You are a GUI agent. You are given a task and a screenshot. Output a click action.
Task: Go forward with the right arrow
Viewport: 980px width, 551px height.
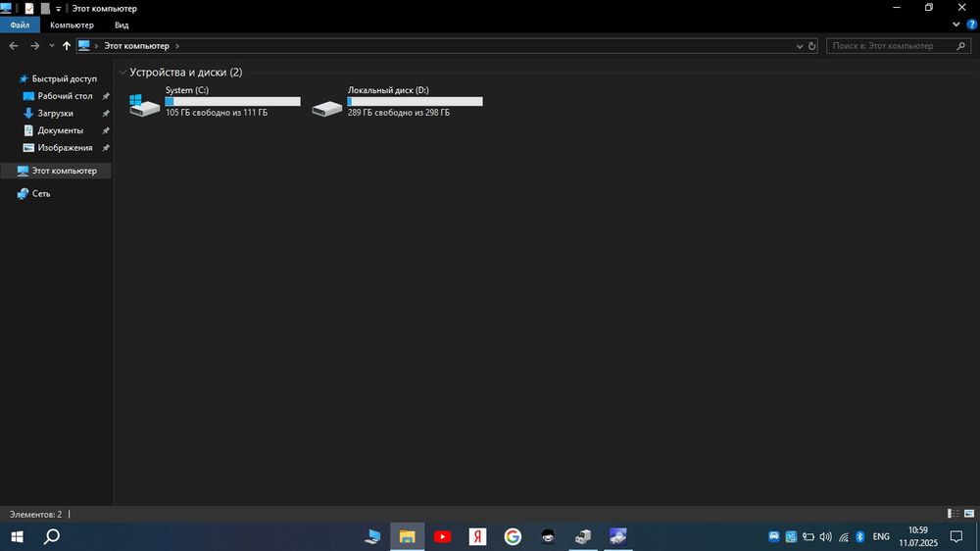(35, 46)
